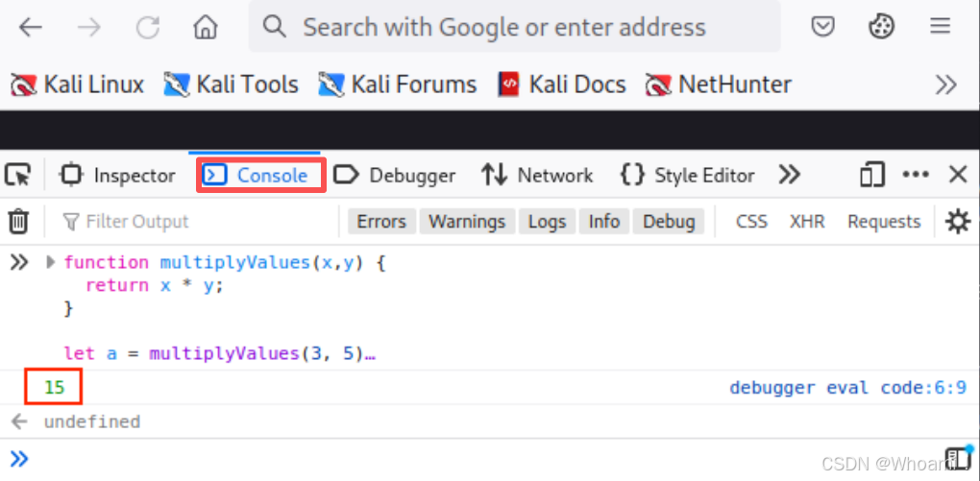Image resolution: width=980 pixels, height=481 pixels.
Task: Switch to multi-line editor mode icon
Action: pyautogui.click(x=956, y=458)
